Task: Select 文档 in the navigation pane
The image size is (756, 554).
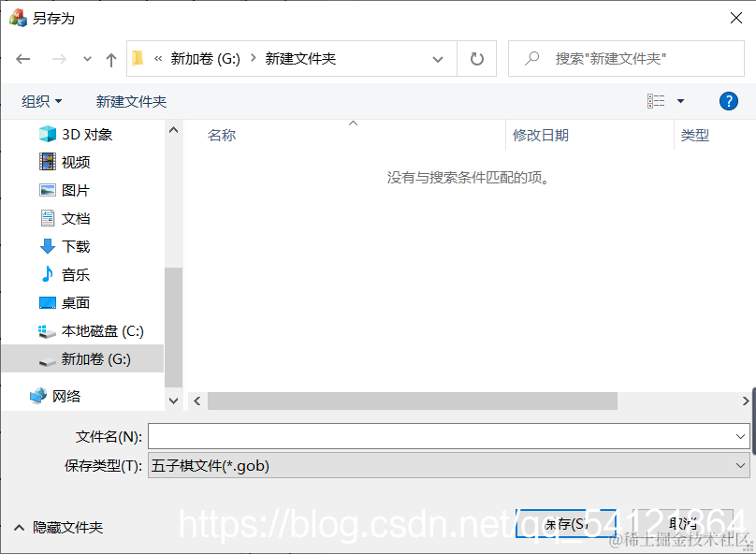Action: point(76,218)
